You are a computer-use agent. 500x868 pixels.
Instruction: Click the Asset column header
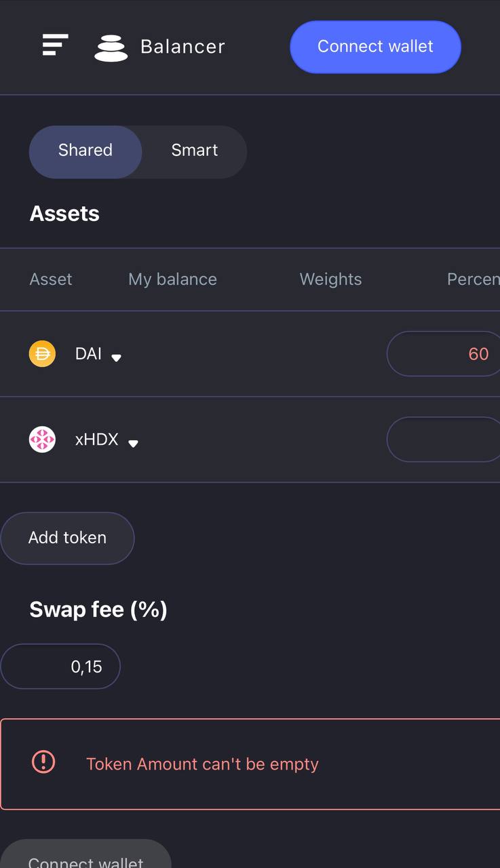point(51,279)
